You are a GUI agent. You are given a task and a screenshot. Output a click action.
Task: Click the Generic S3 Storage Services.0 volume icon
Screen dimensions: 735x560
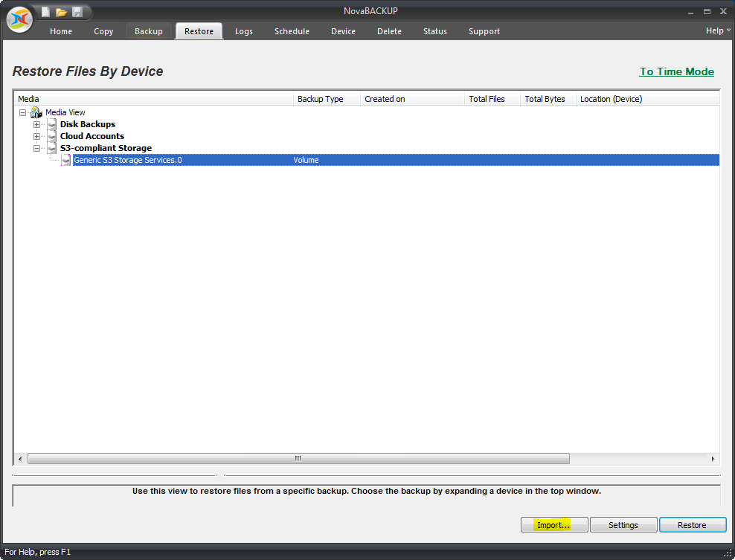[66, 161]
